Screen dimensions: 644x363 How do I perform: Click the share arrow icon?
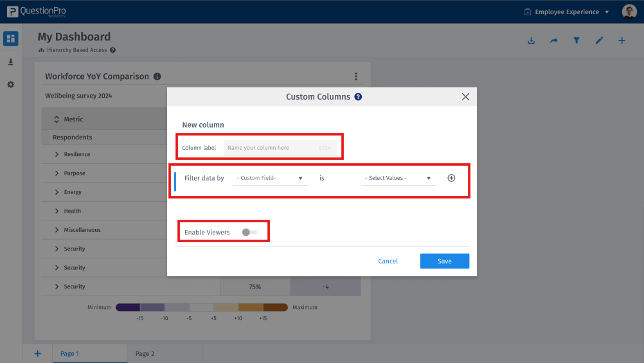pyautogui.click(x=554, y=41)
